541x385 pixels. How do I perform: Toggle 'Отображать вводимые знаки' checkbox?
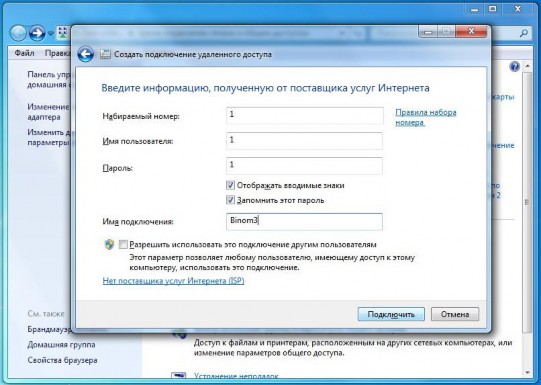230,185
